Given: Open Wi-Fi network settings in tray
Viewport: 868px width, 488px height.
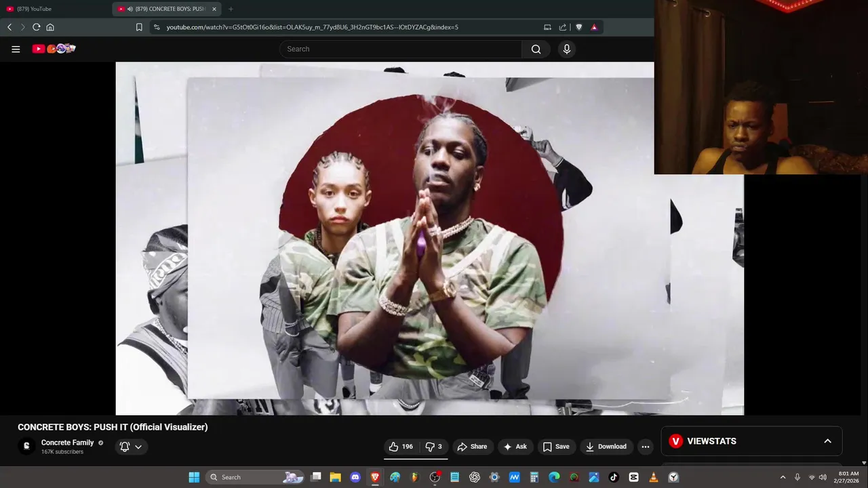Looking at the screenshot, I should point(812,477).
